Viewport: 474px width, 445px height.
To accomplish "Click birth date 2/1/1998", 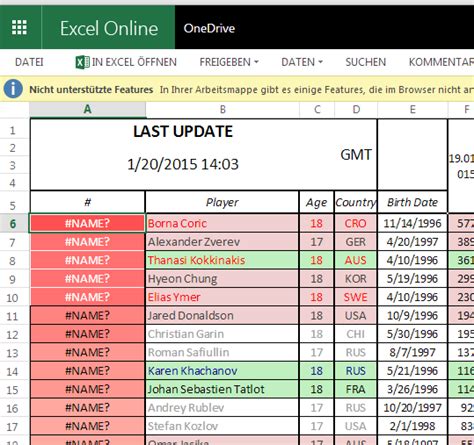I will [413, 426].
